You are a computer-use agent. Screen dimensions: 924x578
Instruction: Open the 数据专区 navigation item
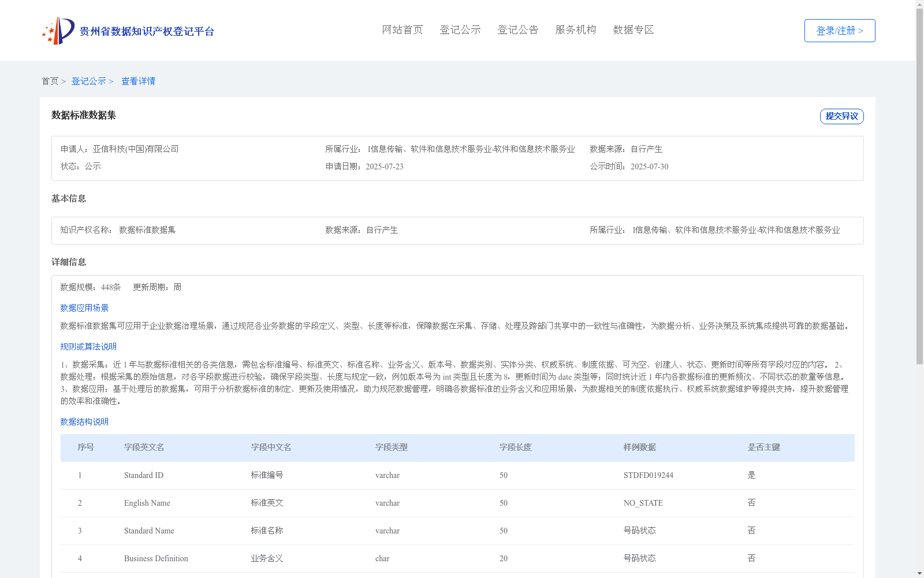634,29
